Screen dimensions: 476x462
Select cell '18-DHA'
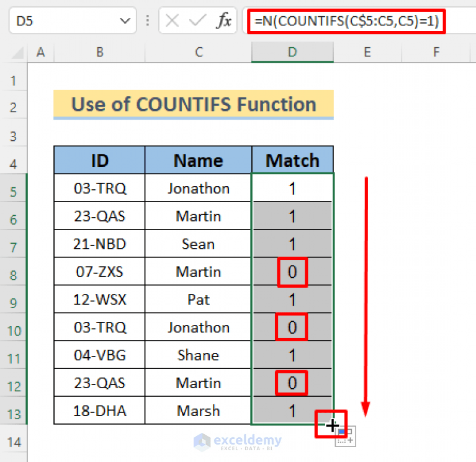pos(99,411)
